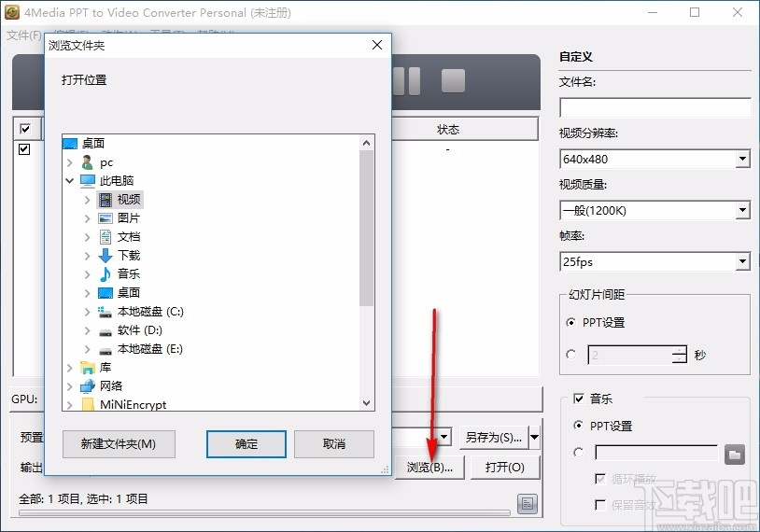Click the stop playback square button
Image resolution: width=760 pixels, height=532 pixels.
click(x=453, y=80)
